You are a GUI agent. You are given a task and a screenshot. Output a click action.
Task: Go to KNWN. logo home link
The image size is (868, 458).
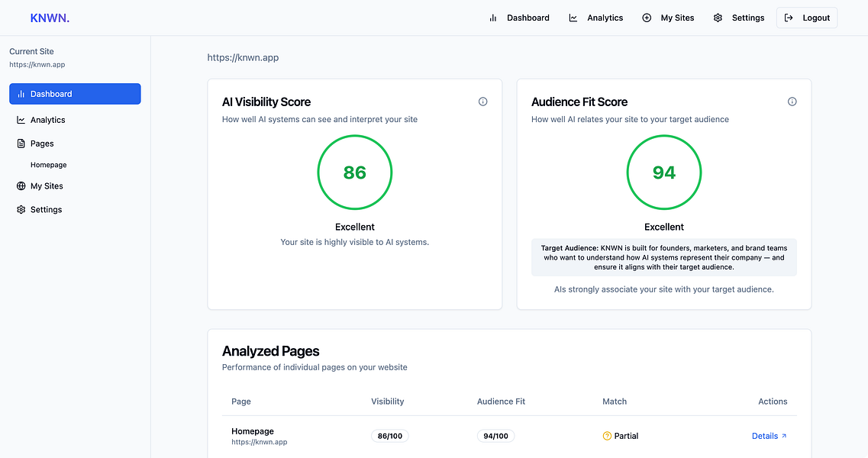click(50, 18)
